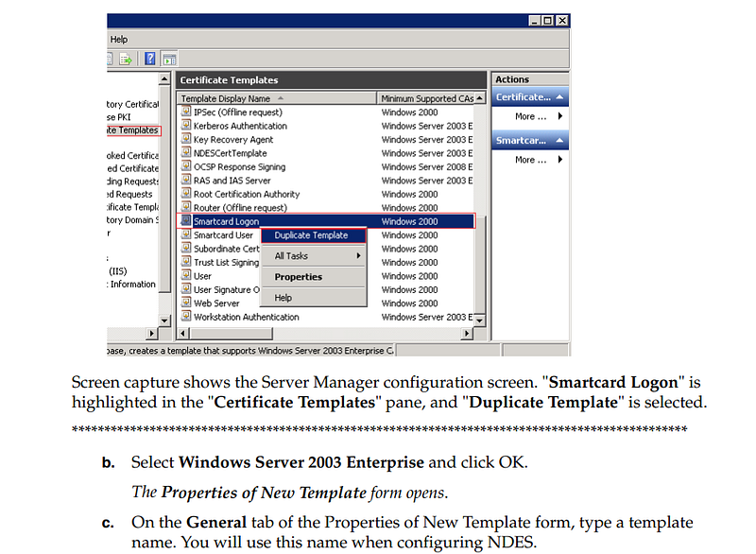Click the blue question mark help icon
756x554 pixels.
click(x=150, y=59)
